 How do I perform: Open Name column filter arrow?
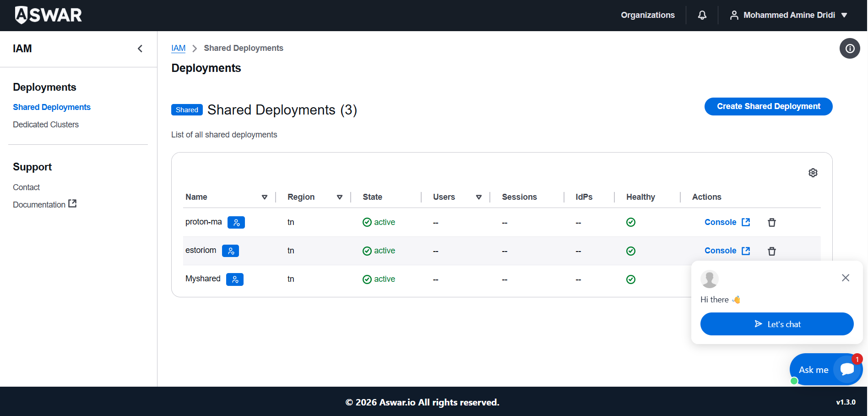[264, 197]
